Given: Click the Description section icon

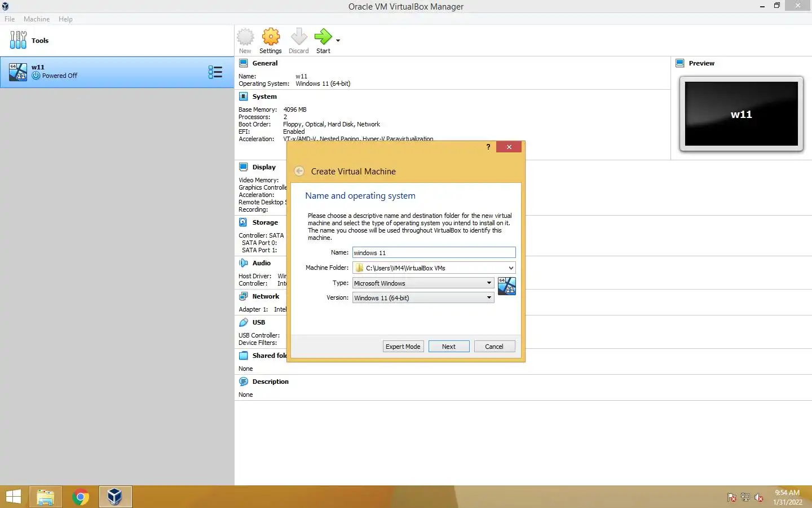Looking at the screenshot, I should point(244,382).
